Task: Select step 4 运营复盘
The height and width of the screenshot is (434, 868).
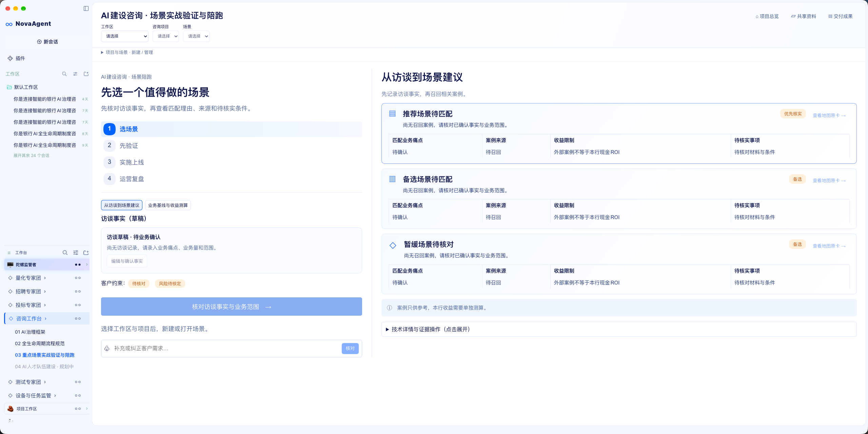Action: tap(232, 179)
